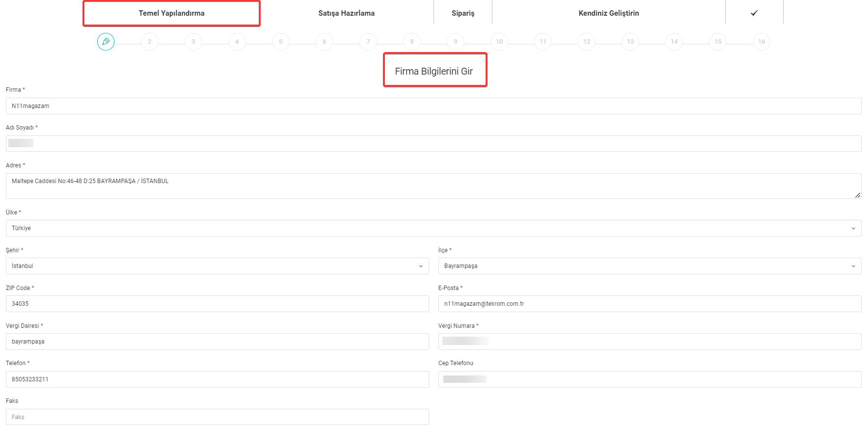The width and height of the screenshot is (868, 426).
Task: Jump to step 2 circle
Action: 149,42
